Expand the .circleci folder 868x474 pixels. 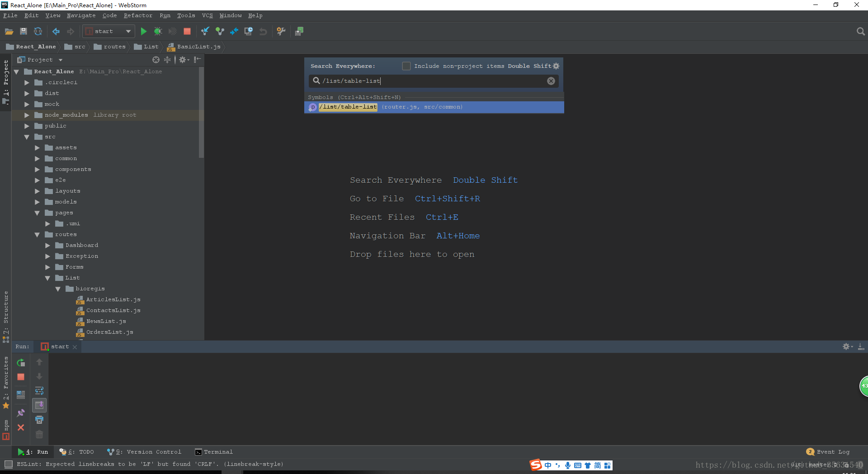pyautogui.click(x=27, y=82)
